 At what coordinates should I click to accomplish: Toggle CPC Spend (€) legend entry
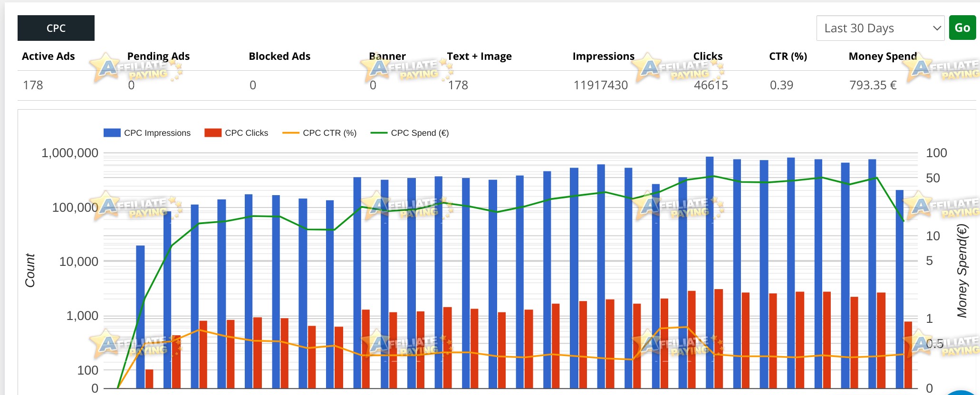coord(410,133)
